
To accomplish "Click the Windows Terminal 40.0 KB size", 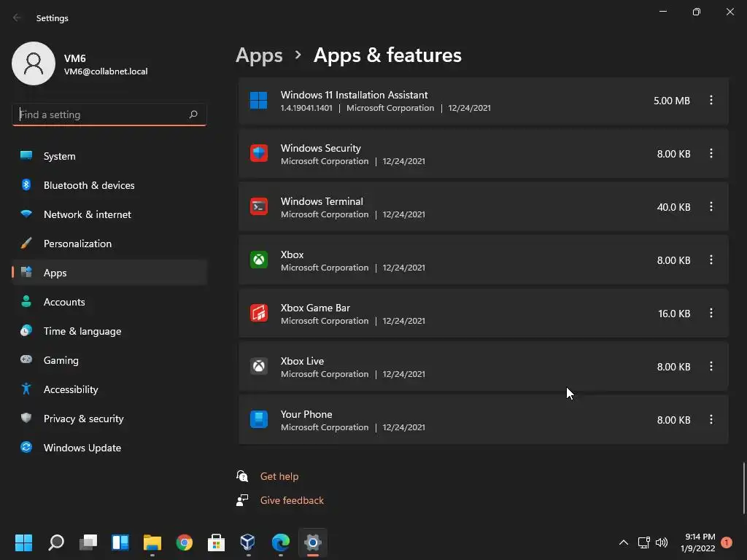I will 673,207.
